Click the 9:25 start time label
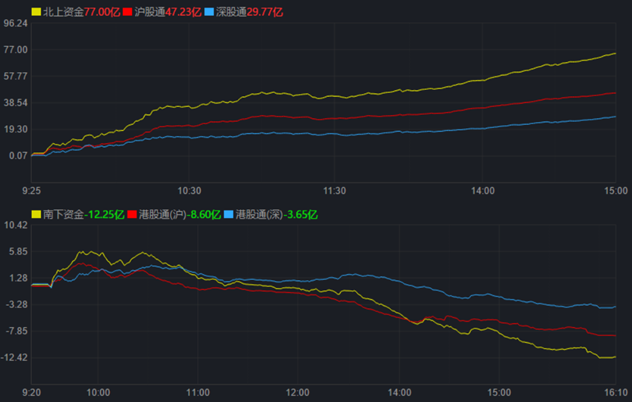Image resolution: width=632 pixels, height=402 pixels. click(31, 190)
